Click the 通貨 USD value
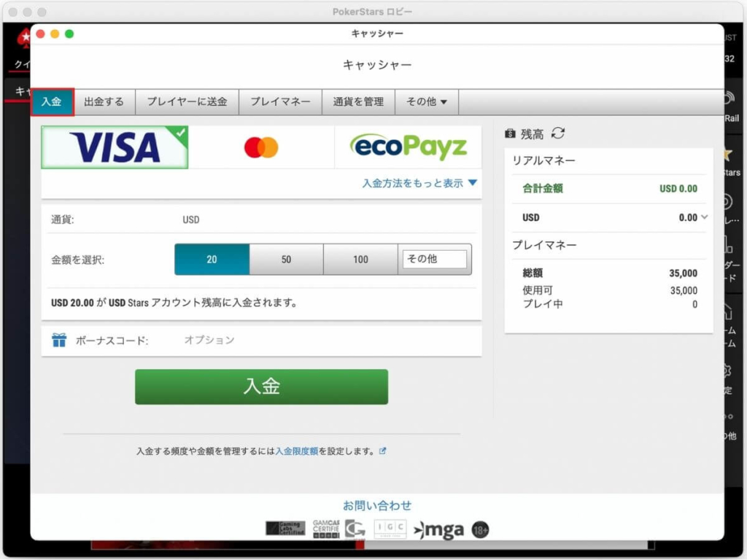 click(x=191, y=219)
